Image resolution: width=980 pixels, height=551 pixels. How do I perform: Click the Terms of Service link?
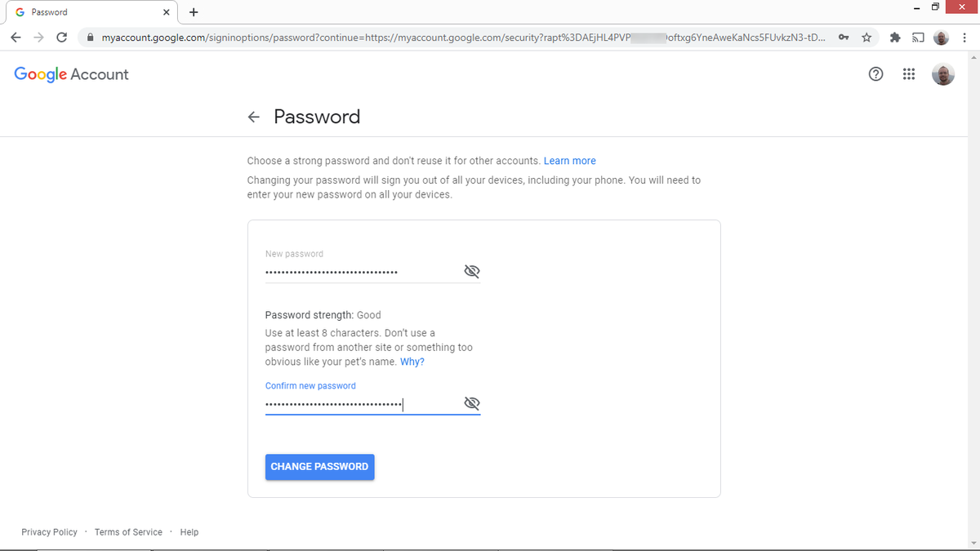[x=128, y=531]
